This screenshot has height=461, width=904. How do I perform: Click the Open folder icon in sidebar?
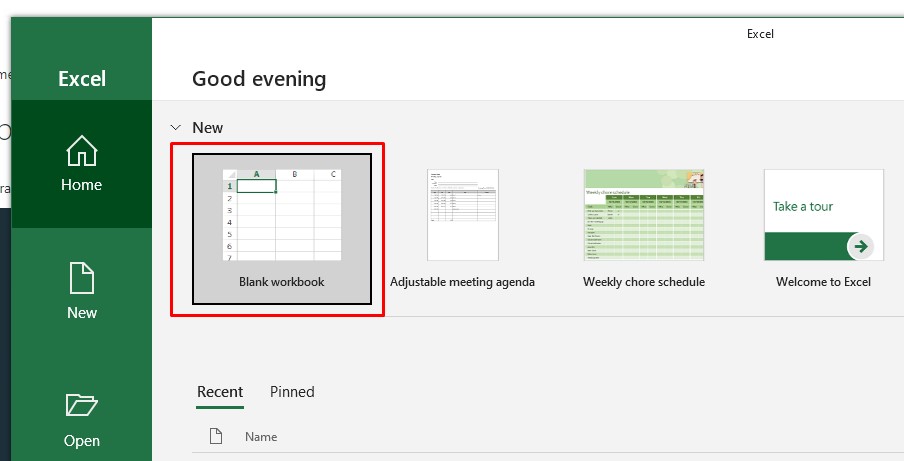[81, 405]
